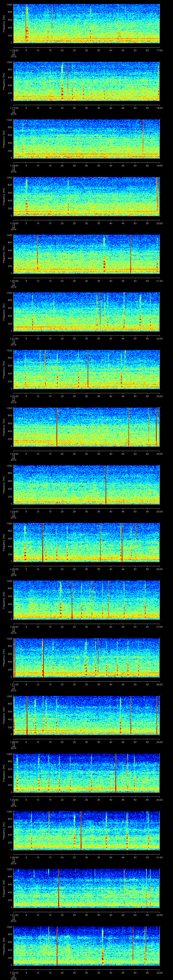
Task: Click the "1:19:00" start time label
Action: [x=14, y=223]
